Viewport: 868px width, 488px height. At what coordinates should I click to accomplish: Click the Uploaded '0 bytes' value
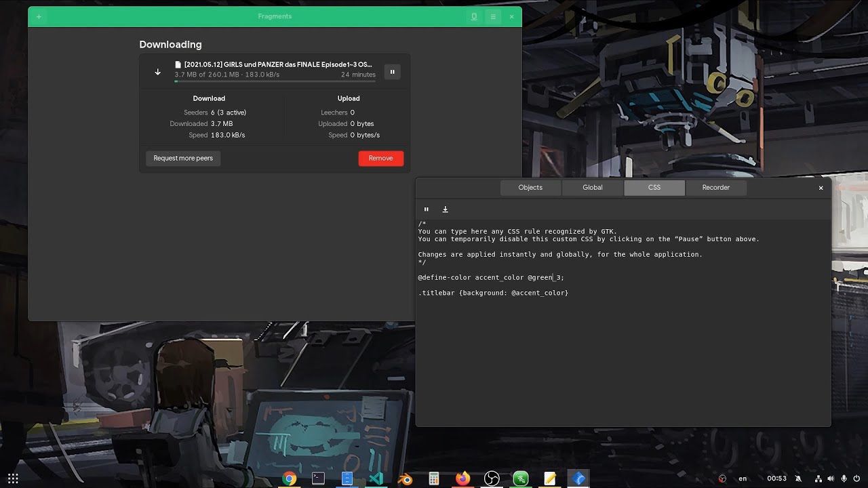point(362,124)
